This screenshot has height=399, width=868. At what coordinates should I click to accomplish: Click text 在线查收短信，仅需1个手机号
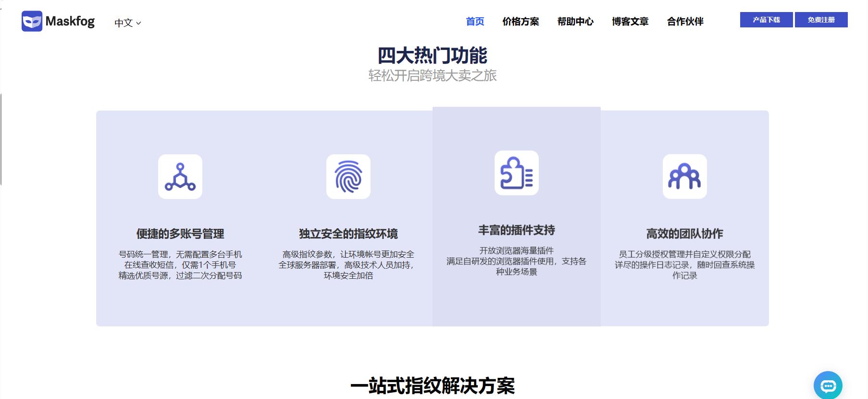[180, 265]
